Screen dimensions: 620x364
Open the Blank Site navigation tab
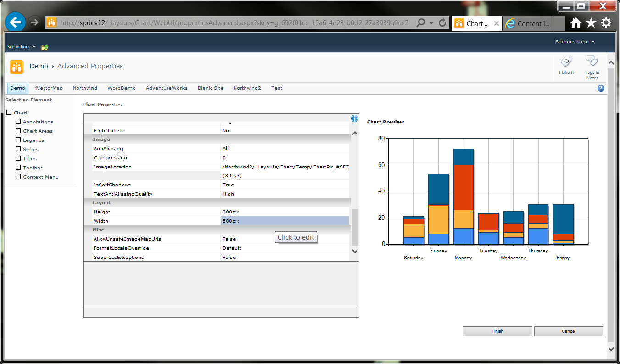pos(211,88)
